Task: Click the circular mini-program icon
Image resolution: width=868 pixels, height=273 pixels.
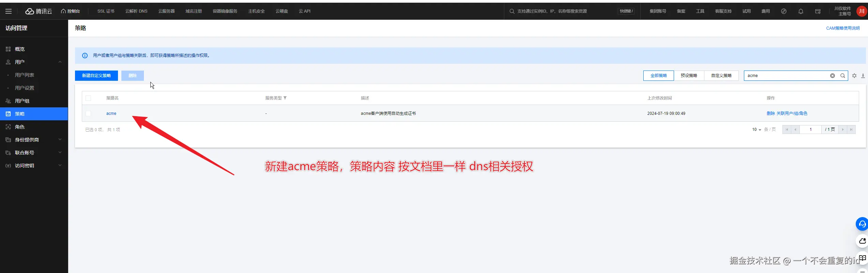Action: [784, 11]
